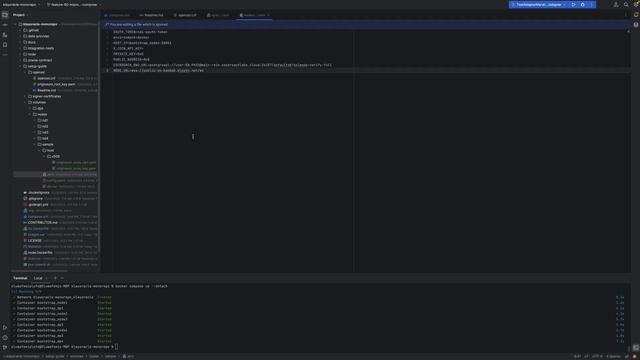The height and width of the screenshot is (360, 640).
Task: Open the Structure tool window icon
Action: tap(5, 35)
